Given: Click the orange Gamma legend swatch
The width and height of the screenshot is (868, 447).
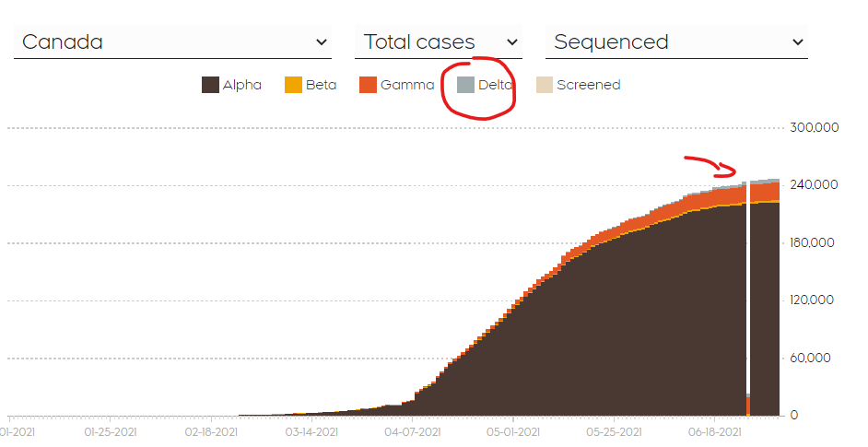Looking at the screenshot, I should point(367,85).
